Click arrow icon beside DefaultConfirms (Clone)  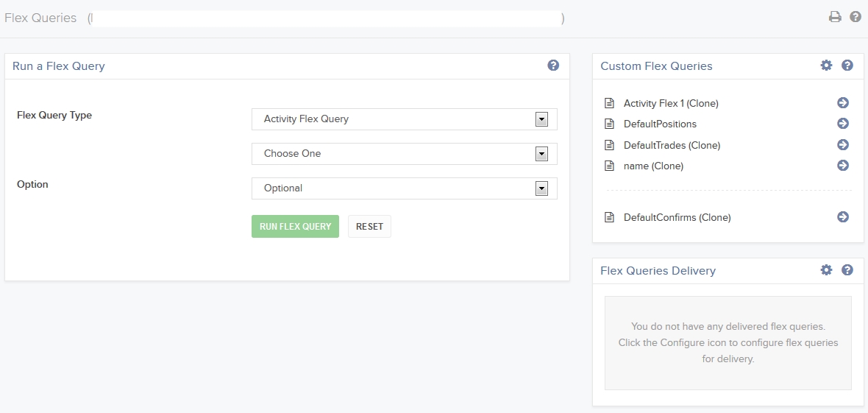pyautogui.click(x=843, y=217)
